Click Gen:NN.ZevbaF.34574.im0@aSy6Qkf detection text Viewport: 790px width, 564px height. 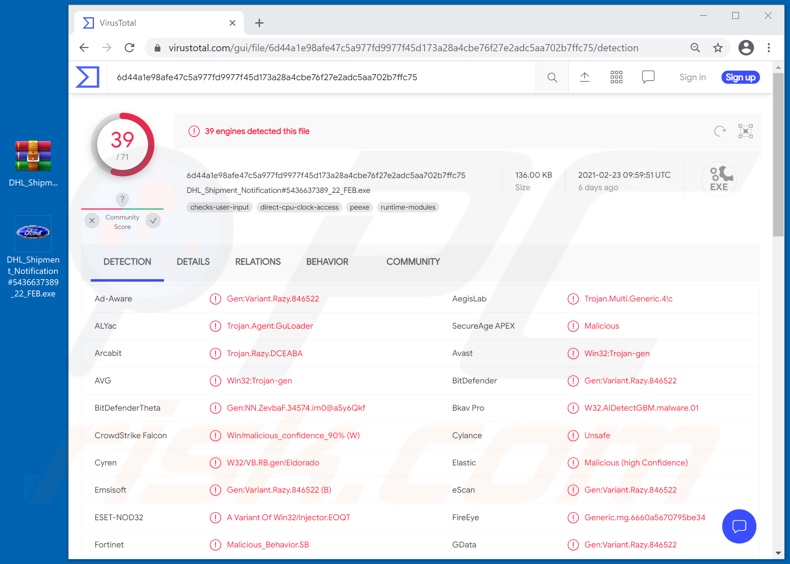point(296,408)
